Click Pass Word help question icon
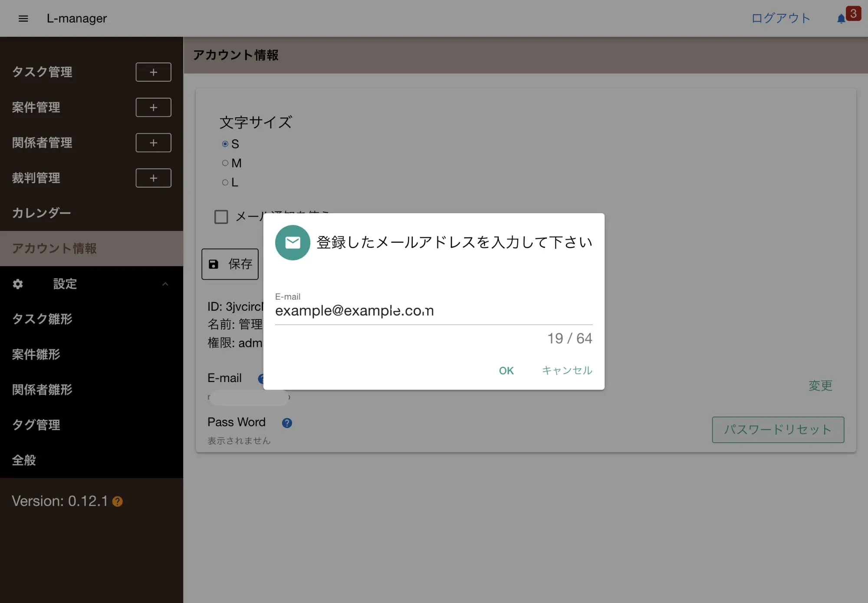The width and height of the screenshot is (868, 603). 286,423
